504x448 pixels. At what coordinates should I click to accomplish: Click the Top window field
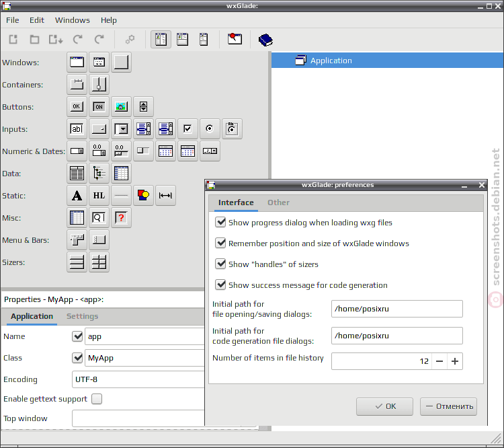(138, 418)
